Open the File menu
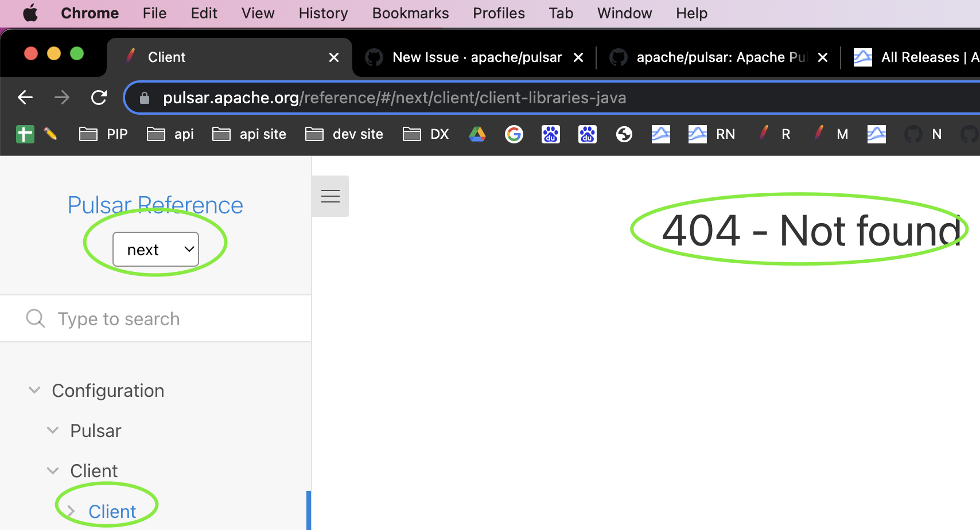 (x=154, y=13)
